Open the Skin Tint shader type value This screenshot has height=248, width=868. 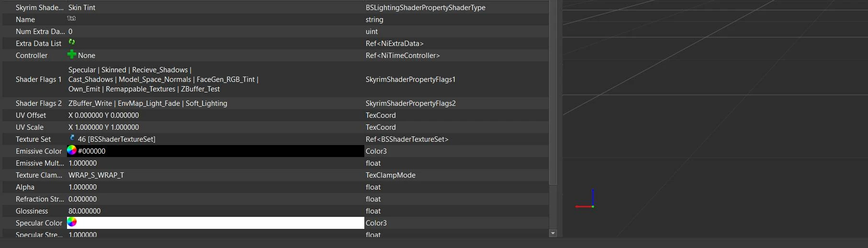point(82,8)
